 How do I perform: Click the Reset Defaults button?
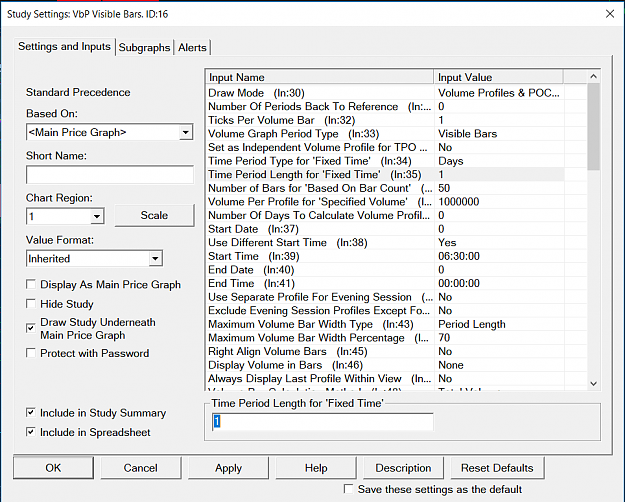pyautogui.click(x=497, y=468)
